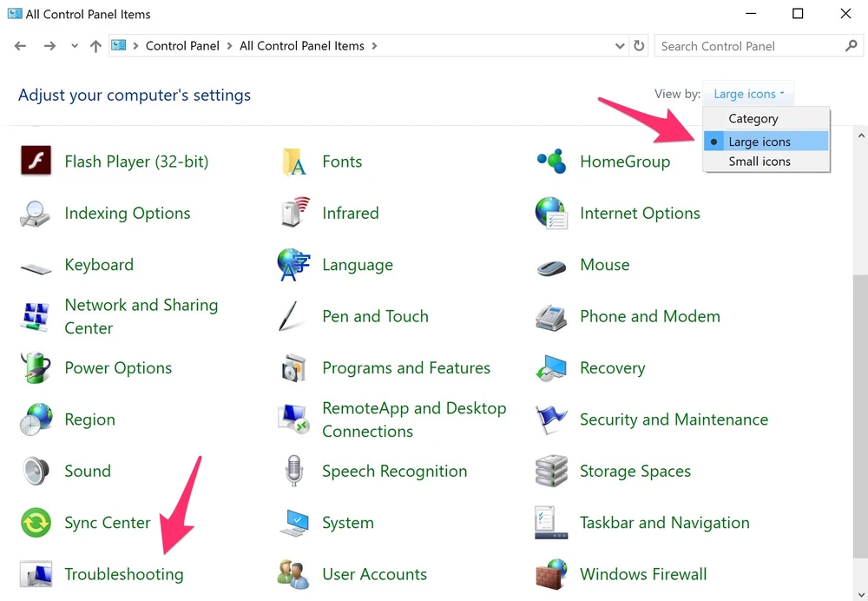The image size is (868, 601).
Task: Switch to Category view in menu
Action: pos(753,119)
